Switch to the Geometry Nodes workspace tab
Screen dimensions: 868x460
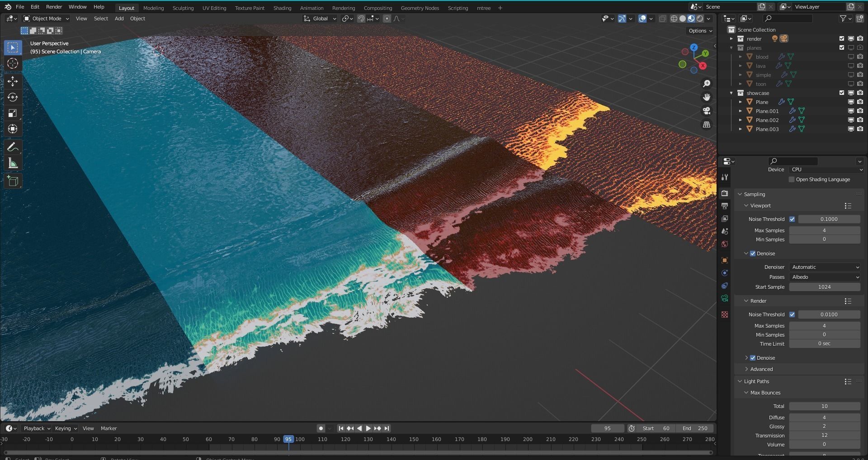tap(420, 8)
